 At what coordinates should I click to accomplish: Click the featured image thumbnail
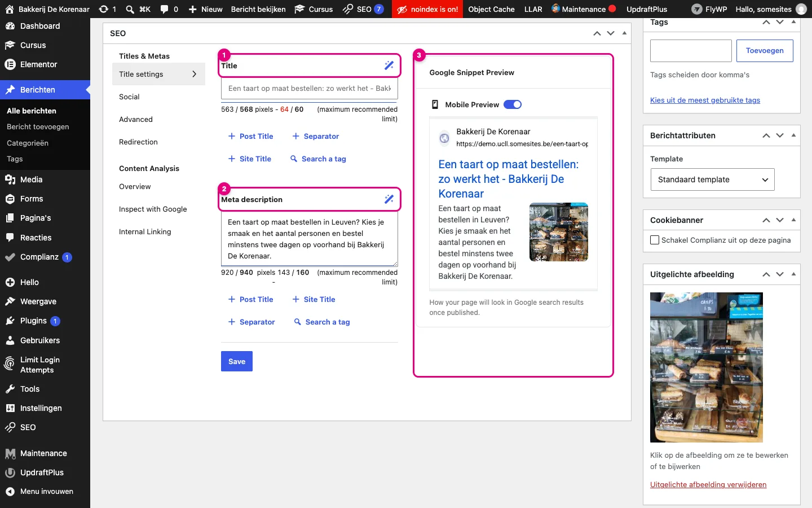(707, 367)
